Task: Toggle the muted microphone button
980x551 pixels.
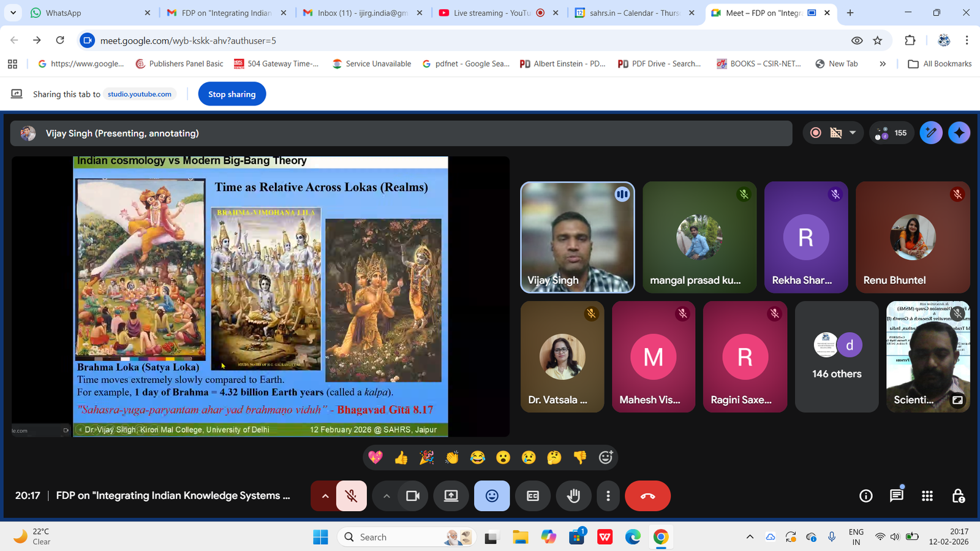Action: click(351, 496)
